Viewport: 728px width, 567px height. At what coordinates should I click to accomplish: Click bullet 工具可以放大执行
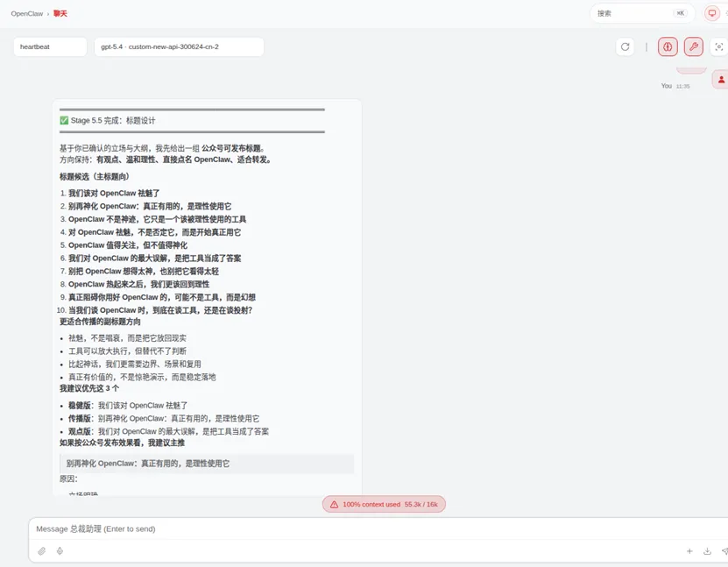[x=127, y=351]
